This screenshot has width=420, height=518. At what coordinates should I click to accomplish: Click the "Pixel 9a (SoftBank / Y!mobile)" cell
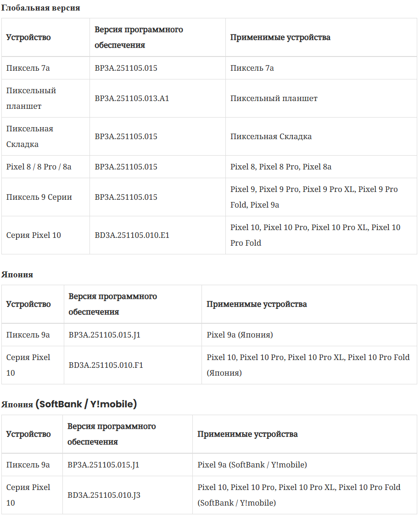252,465
